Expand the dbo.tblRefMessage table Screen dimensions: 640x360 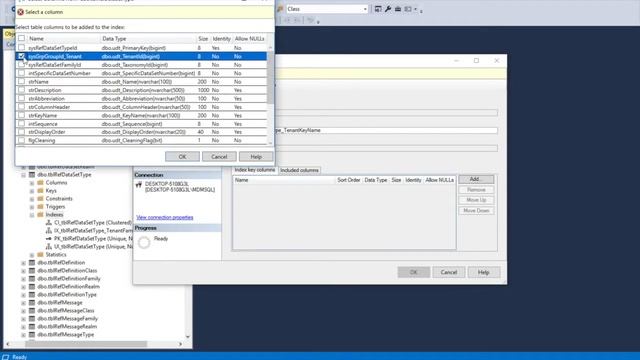[23, 303]
